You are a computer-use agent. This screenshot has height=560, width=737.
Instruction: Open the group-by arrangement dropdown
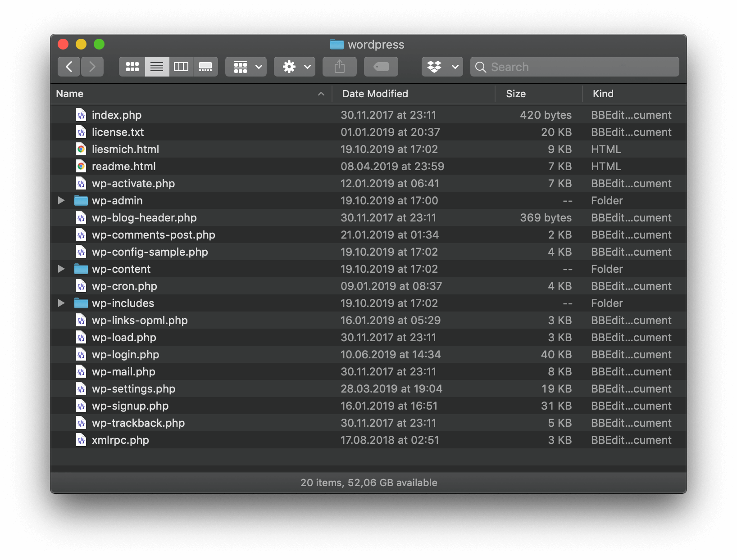coord(246,67)
